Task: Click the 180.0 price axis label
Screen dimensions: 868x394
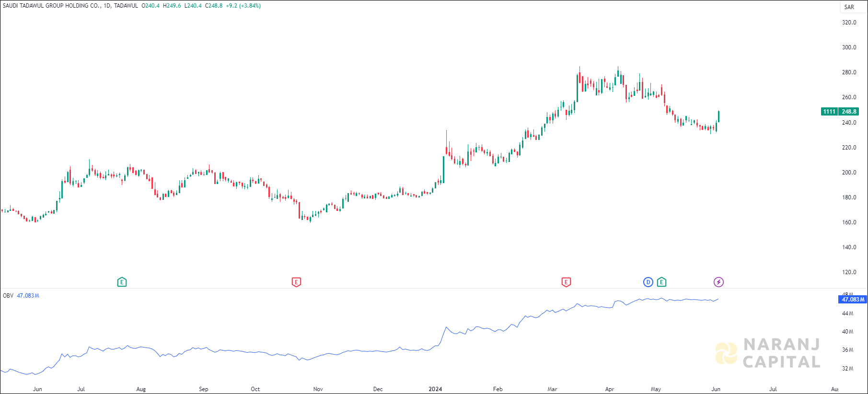Action: click(849, 197)
